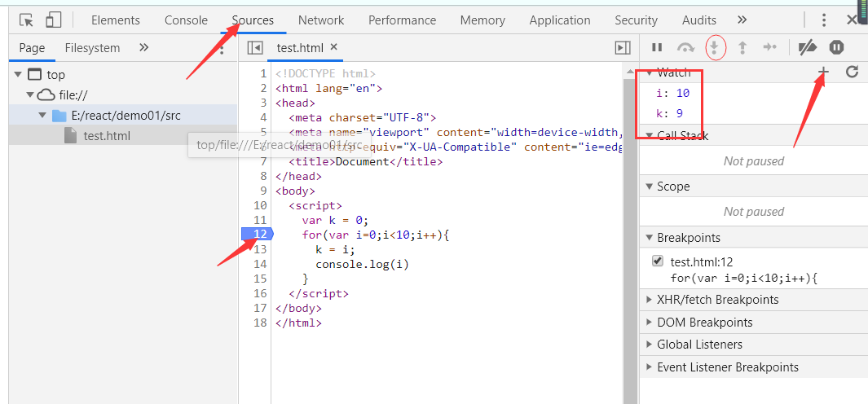Image resolution: width=868 pixels, height=404 pixels.
Task: Click the step into next function icon
Action: (x=714, y=48)
